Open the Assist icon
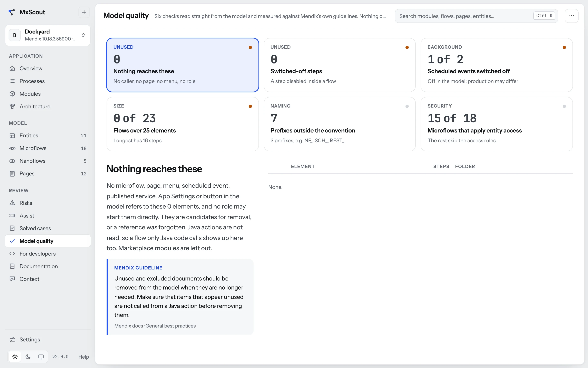Viewport: 588px width, 368px height. click(12, 216)
